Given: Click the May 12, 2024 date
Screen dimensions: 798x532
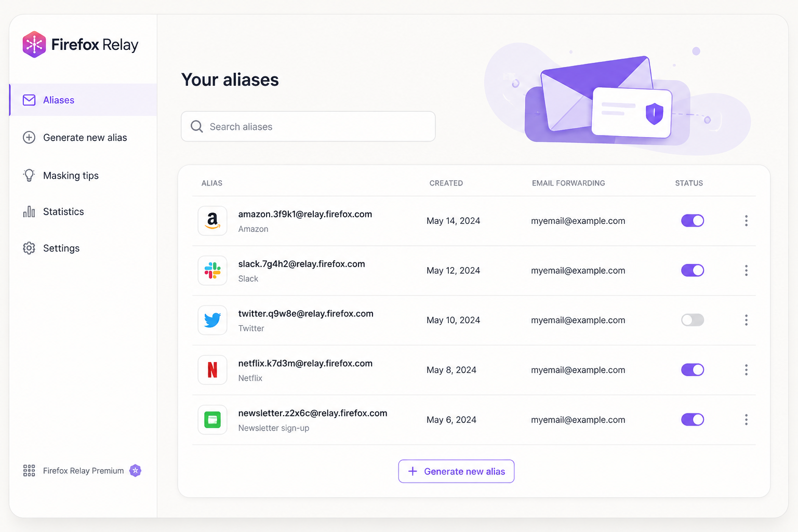Looking at the screenshot, I should [x=453, y=270].
